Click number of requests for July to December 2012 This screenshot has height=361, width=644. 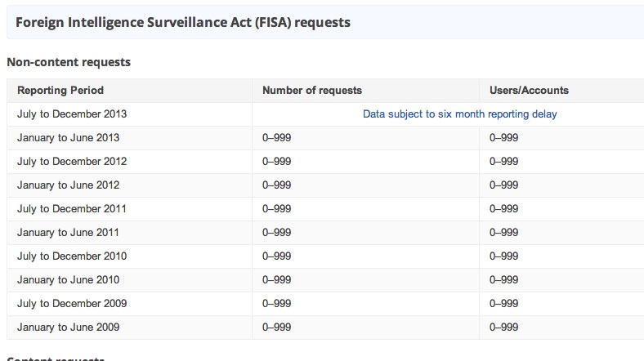click(277, 161)
